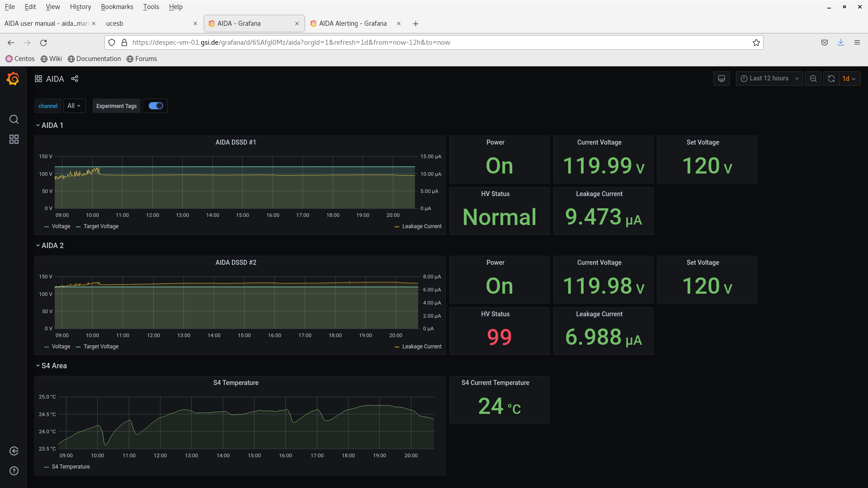Show tracking protection shield info

click(112, 42)
